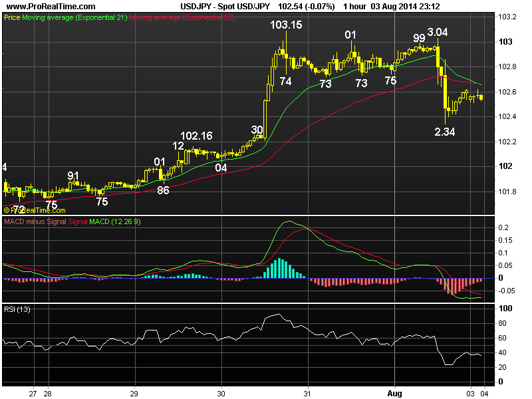Select the MACD (12 26 9) legend label
This screenshot has height=399, width=532.
114,222
